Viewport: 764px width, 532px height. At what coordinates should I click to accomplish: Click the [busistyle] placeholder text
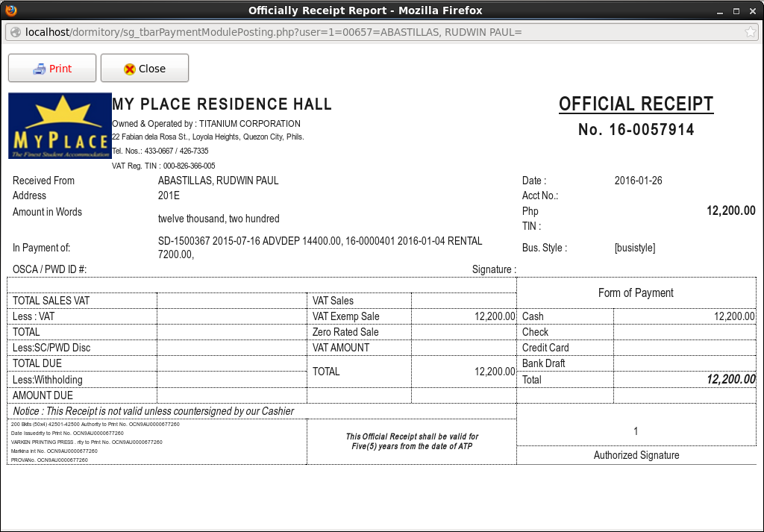coord(634,248)
